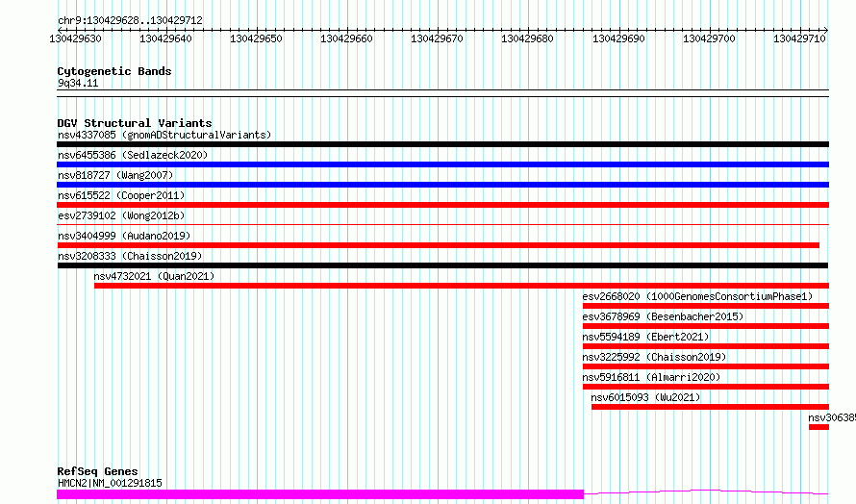This screenshot has height=504, width=856.
Task: Select the Cytogenetic Bands track title
Action: pos(114,71)
